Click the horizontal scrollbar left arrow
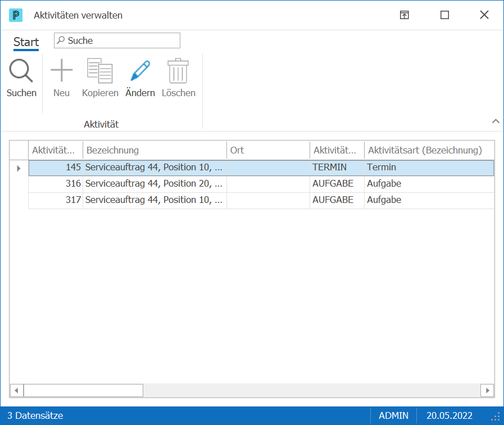The height and width of the screenshot is (425, 504). tap(17, 391)
